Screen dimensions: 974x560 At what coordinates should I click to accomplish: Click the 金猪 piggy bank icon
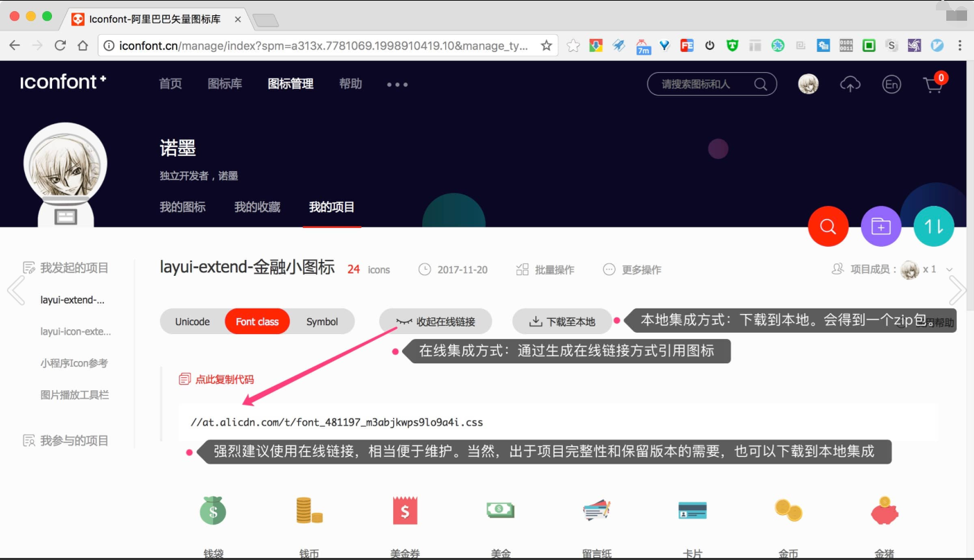click(x=884, y=511)
